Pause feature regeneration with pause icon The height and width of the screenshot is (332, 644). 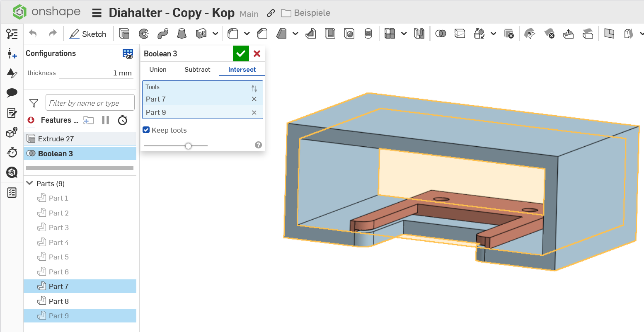click(105, 120)
